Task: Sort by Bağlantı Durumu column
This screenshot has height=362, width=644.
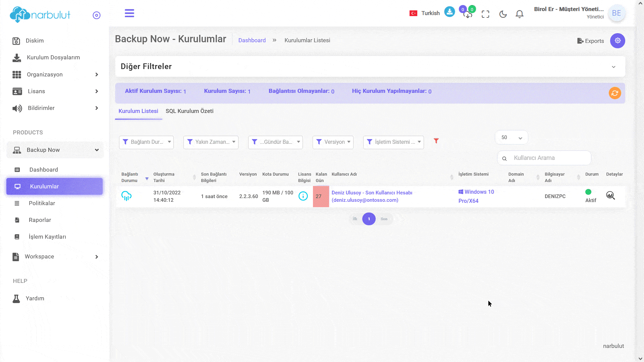Action: tap(135, 177)
